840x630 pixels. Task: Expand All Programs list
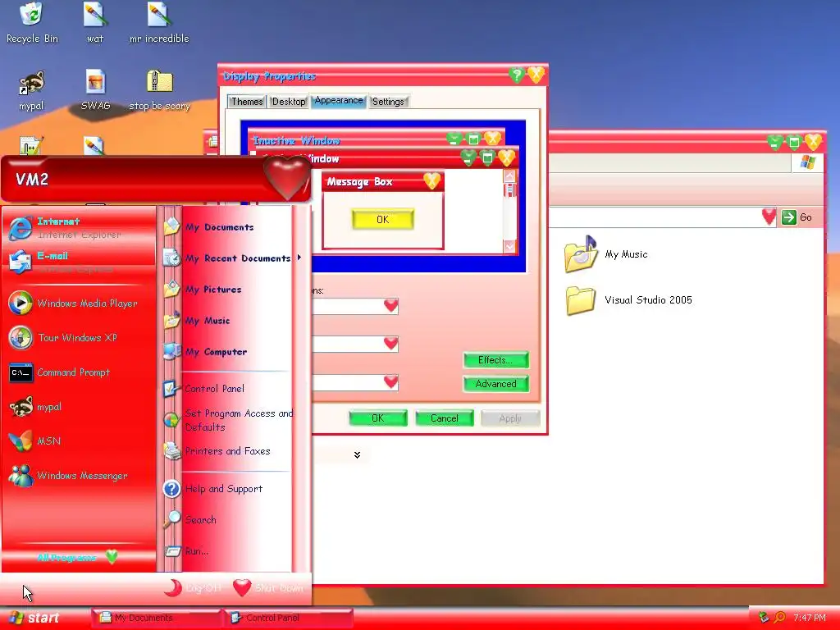78,558
